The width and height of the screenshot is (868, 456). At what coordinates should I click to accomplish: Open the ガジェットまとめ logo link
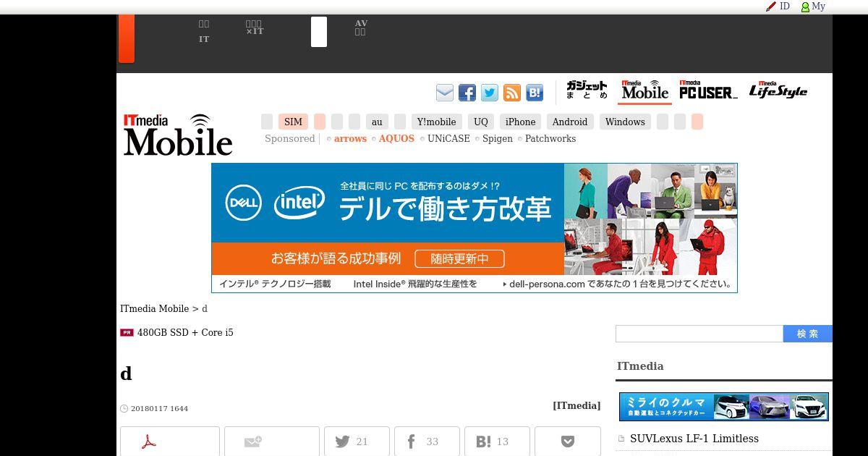pyautogui.click(x=587, y=90)
